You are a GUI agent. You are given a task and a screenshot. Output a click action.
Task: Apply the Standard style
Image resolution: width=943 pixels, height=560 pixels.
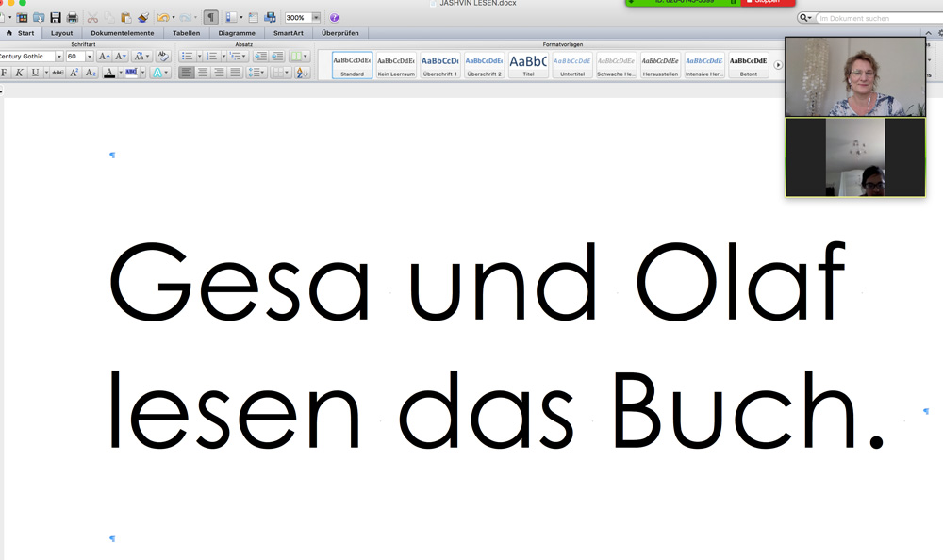(352, 65)
